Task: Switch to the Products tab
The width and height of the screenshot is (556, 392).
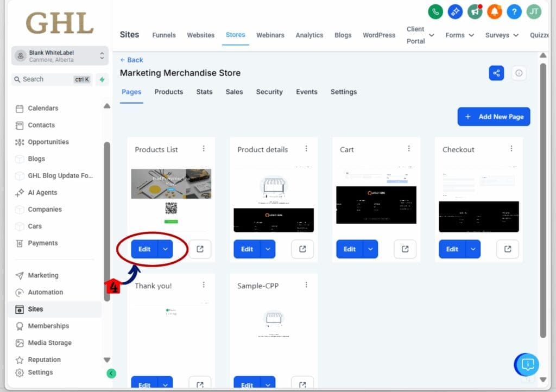Action: click(x=168, y=92)
